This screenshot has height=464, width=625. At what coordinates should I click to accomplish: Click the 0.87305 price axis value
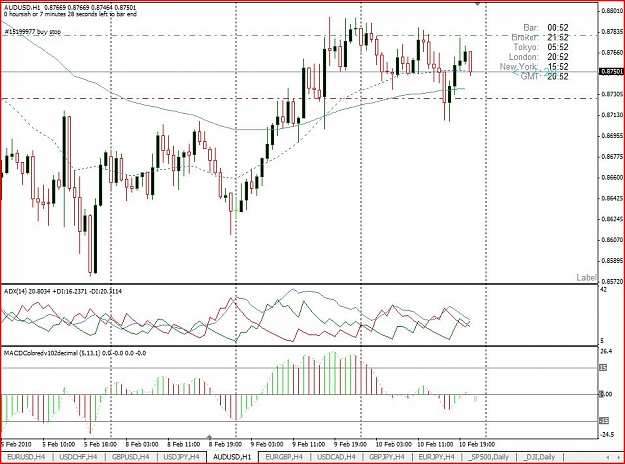coord(612,94)
